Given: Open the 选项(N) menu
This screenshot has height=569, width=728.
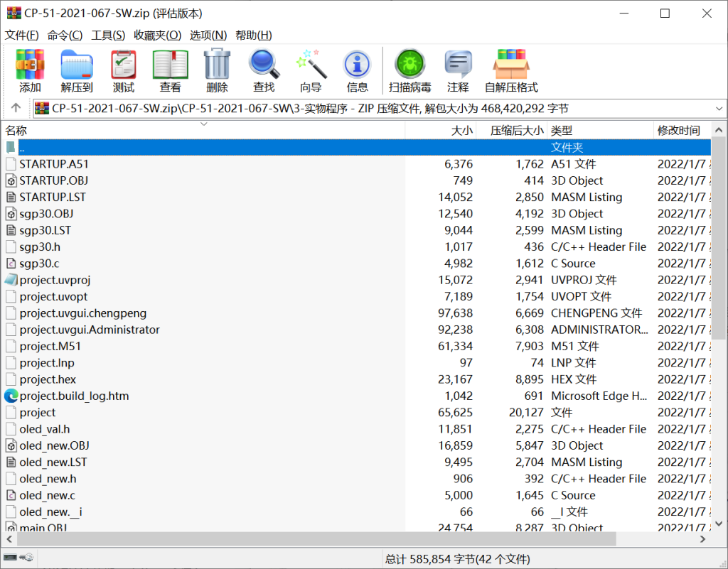Looking at the screenshot, I should [208, 36].
